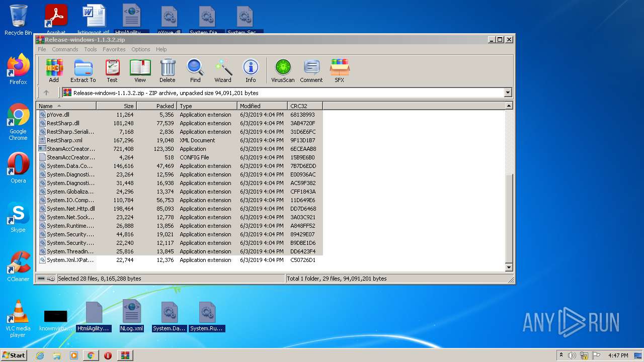Image resolution: width=644 pixels, height=362 pixels.
Task: Open the Commands menu
Action: click(x=65, y=49)
